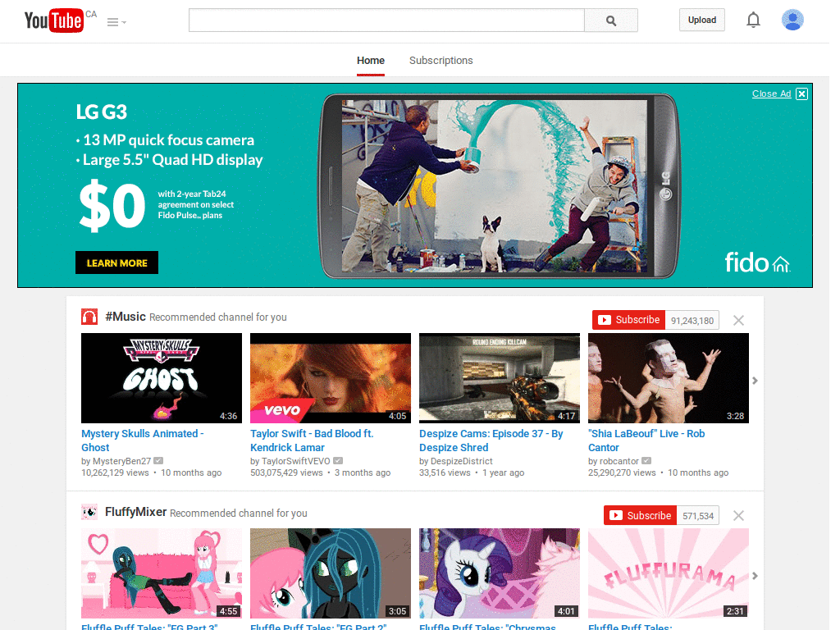Viewport: 840px width, 630px height.
Task: Click "503,075,429 views" text
Action: 286,473
